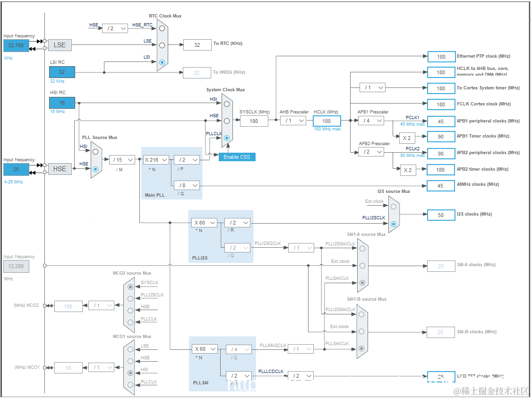Click the APB1 peripheral clocks 45 value
This screenshot has height=399, width=532.
(441, 121)
